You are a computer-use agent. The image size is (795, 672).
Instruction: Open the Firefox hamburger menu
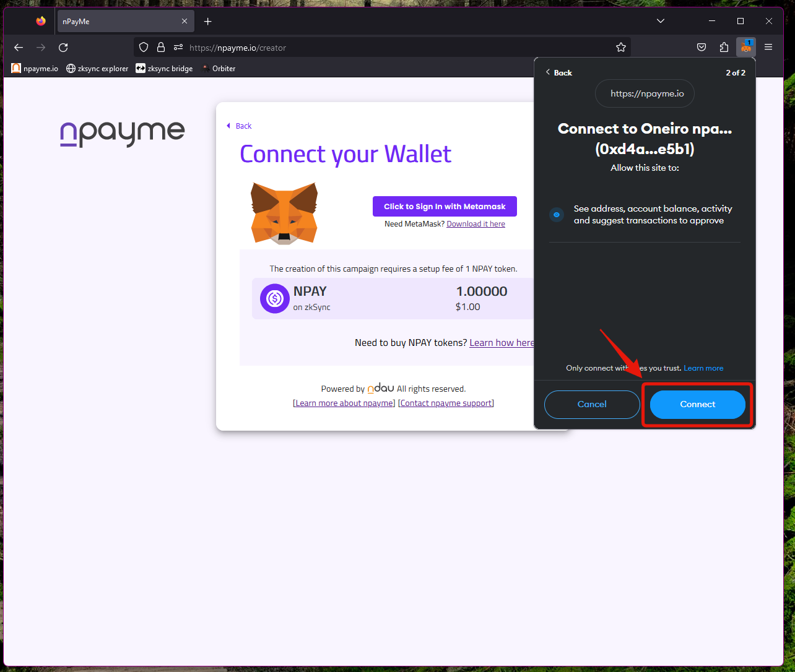tap(768, 47)
